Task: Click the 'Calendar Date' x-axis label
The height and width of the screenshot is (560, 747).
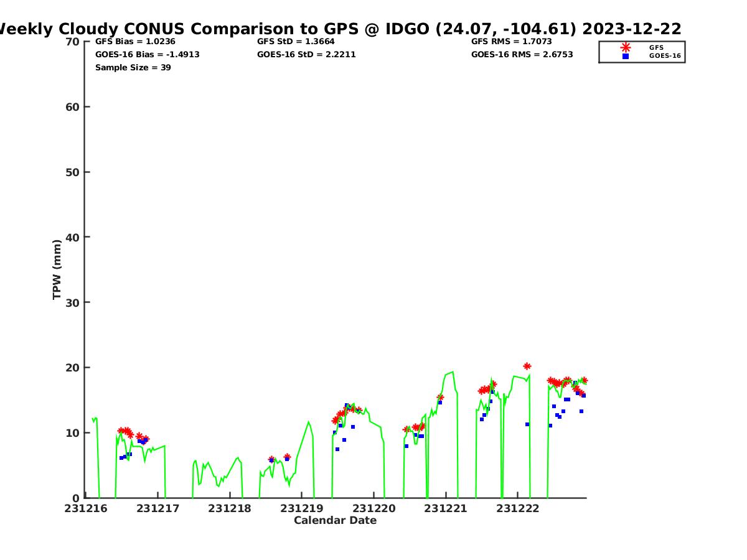Action: point(336,520)
